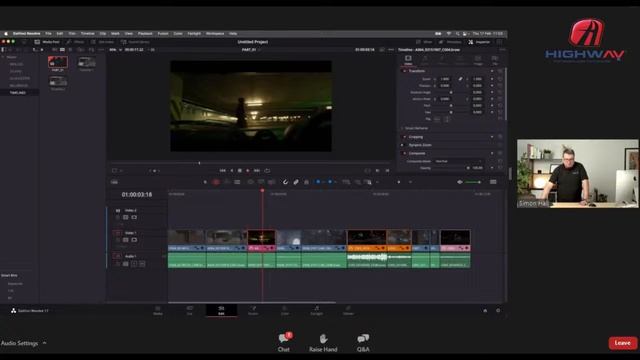Lock the Audio 1 track
640x360 pixels.
point(118,264)
